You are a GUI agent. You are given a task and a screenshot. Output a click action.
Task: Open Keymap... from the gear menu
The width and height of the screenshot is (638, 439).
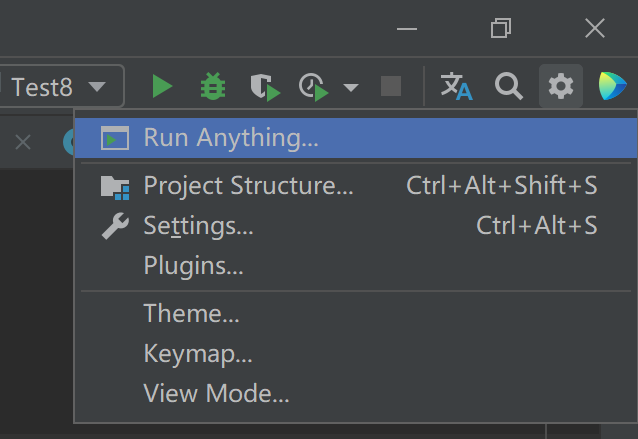[197, 353]
